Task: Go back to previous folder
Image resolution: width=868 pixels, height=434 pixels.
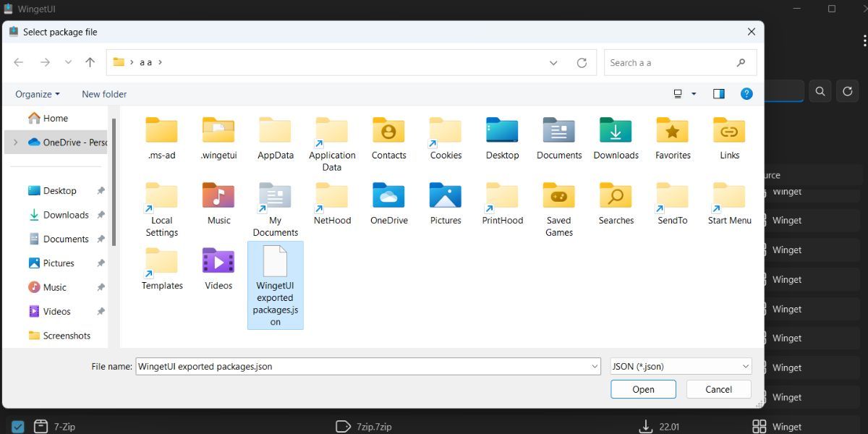Action: click(x=19, y=63)
